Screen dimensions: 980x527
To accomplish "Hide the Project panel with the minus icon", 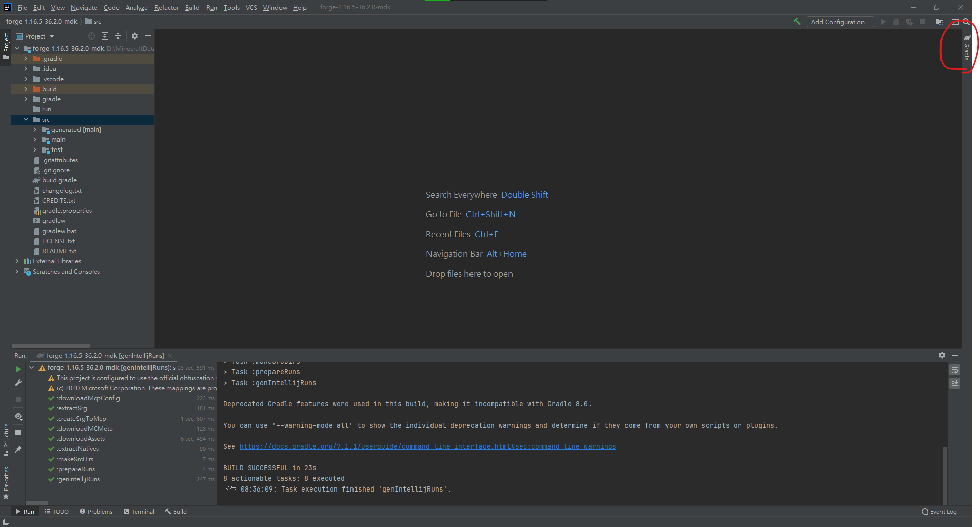I will (x=148, y=36).
